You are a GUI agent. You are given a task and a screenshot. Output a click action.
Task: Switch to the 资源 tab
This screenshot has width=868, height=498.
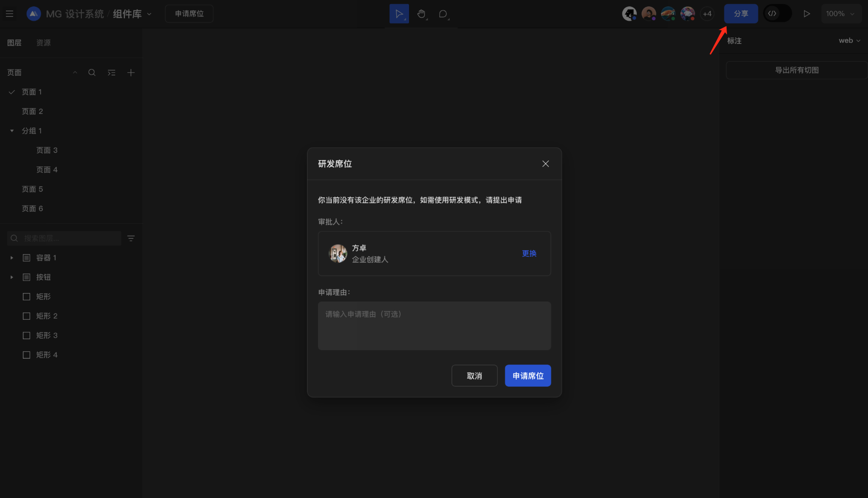43,43
